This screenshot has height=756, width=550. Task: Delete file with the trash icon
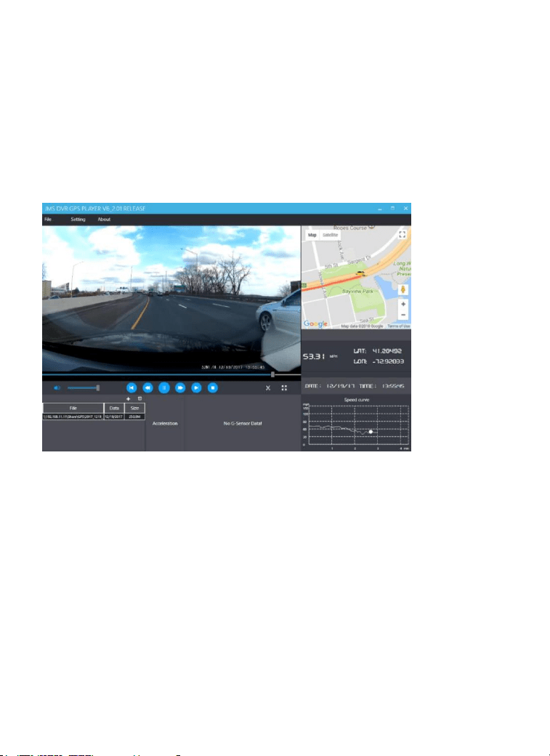pos(139,399)
